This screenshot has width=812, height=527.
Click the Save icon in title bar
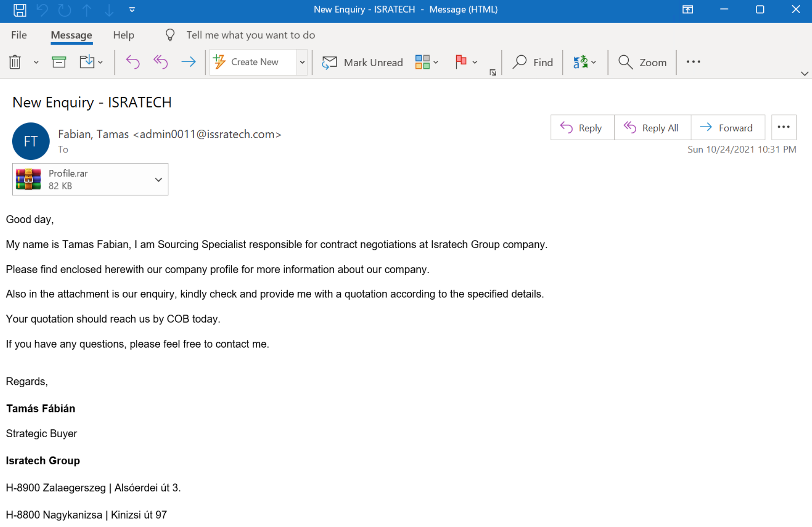point(20,10)
